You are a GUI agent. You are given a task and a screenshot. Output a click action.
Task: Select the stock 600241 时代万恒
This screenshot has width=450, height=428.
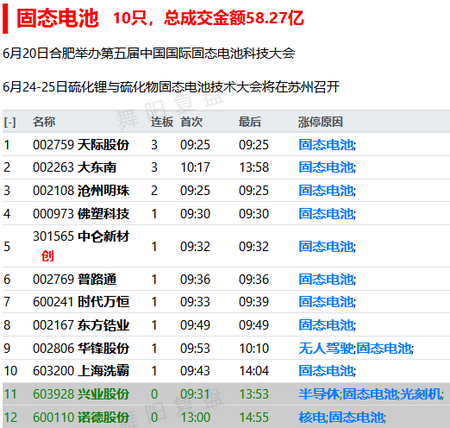click(x=81, y=302)
